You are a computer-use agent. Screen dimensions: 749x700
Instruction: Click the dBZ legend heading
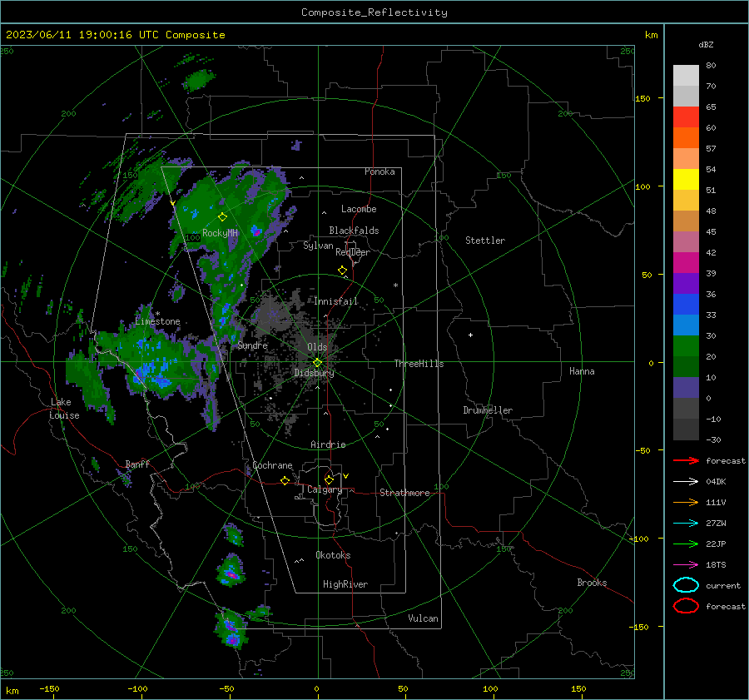pos(706,44)
